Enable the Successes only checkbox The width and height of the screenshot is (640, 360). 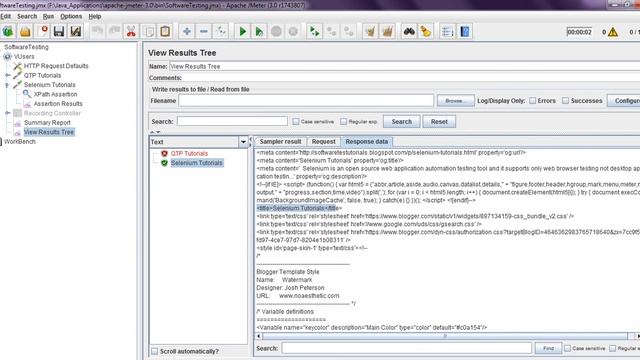pos(565,100)
